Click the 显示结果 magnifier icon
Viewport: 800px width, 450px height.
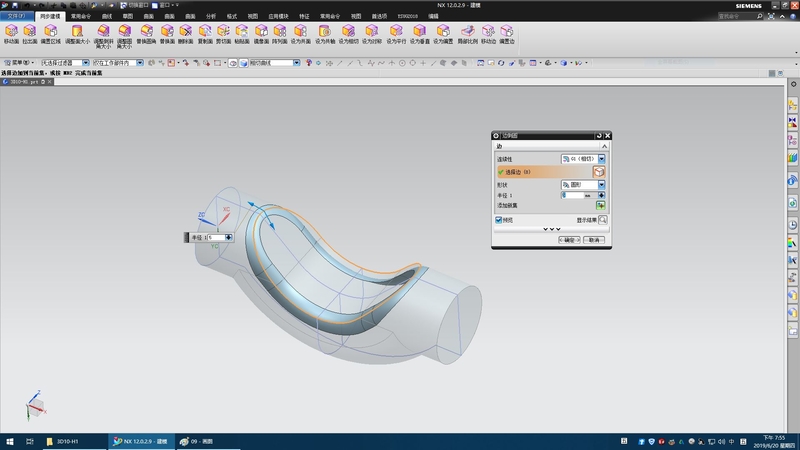point(603,219)
